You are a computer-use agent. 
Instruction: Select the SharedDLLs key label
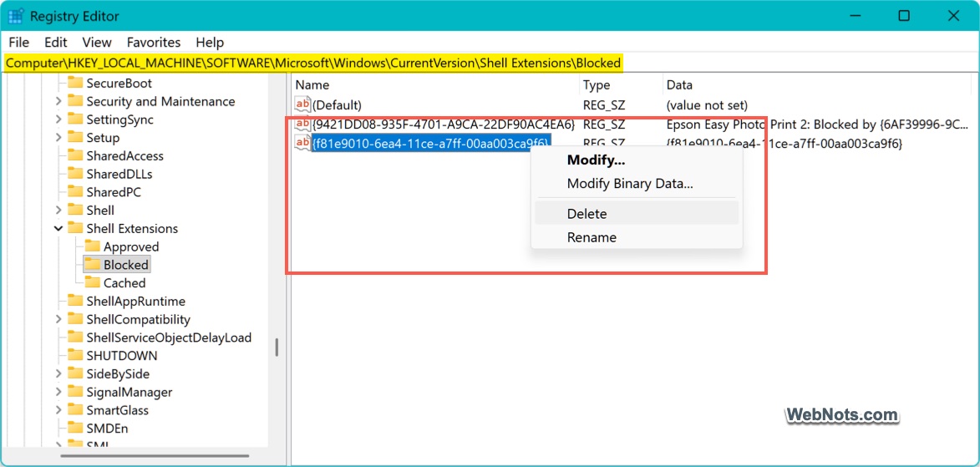point(119,174)
